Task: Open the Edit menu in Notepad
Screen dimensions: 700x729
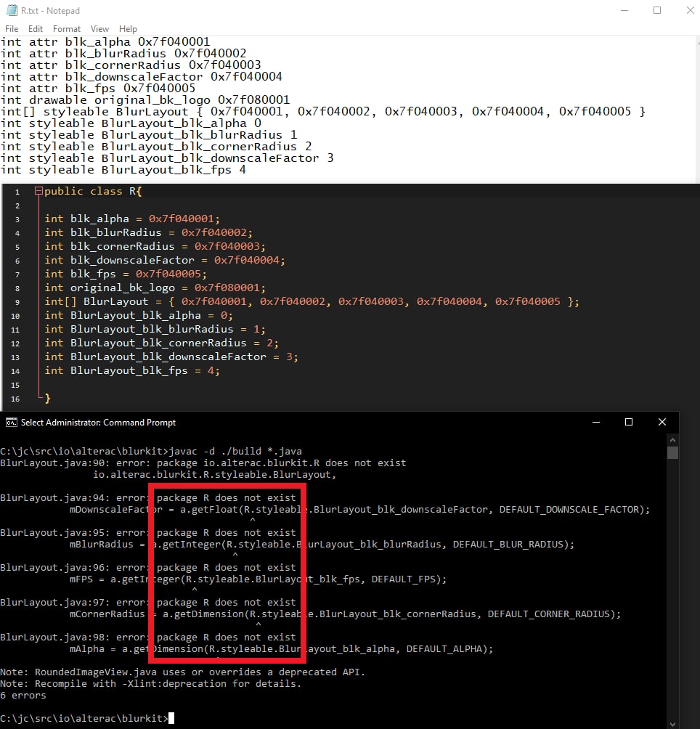Action: click(x=36, y=29)
